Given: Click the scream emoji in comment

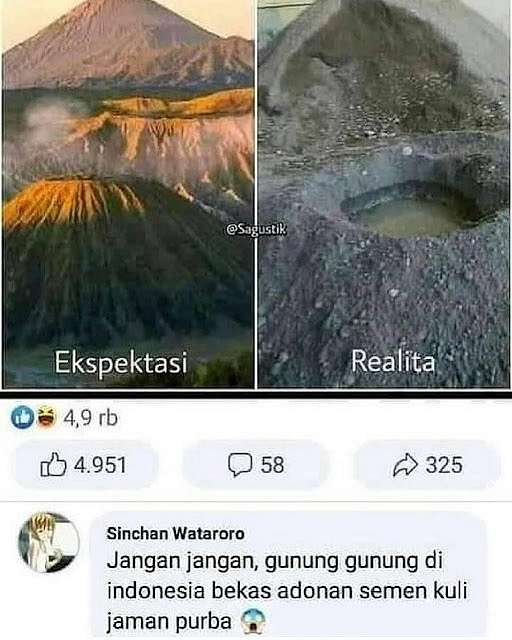Looking at the screenshot, I should (253, 621).
